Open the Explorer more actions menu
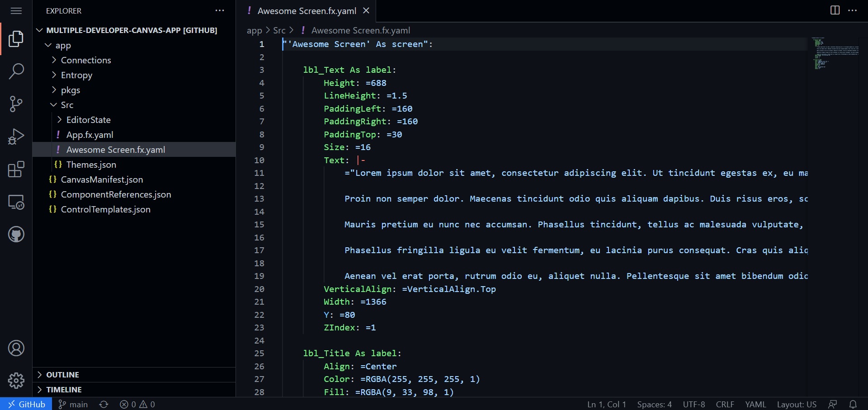This screenshot has height=410, width=868. pos(220,10)
